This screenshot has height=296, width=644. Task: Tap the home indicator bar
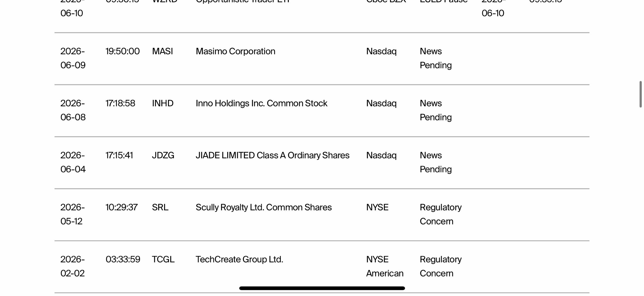pos(322,288)
